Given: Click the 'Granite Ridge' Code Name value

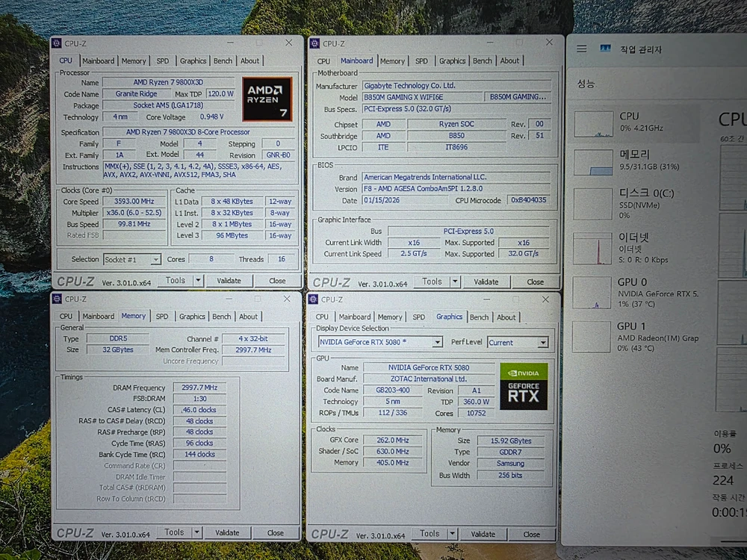Looking at the screenshot, I should pos(136,94).
